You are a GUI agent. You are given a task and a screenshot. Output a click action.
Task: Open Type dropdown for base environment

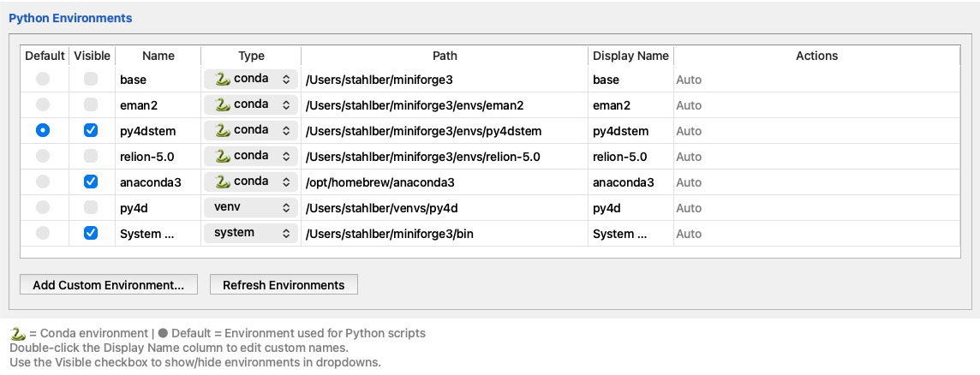[251, 79]
